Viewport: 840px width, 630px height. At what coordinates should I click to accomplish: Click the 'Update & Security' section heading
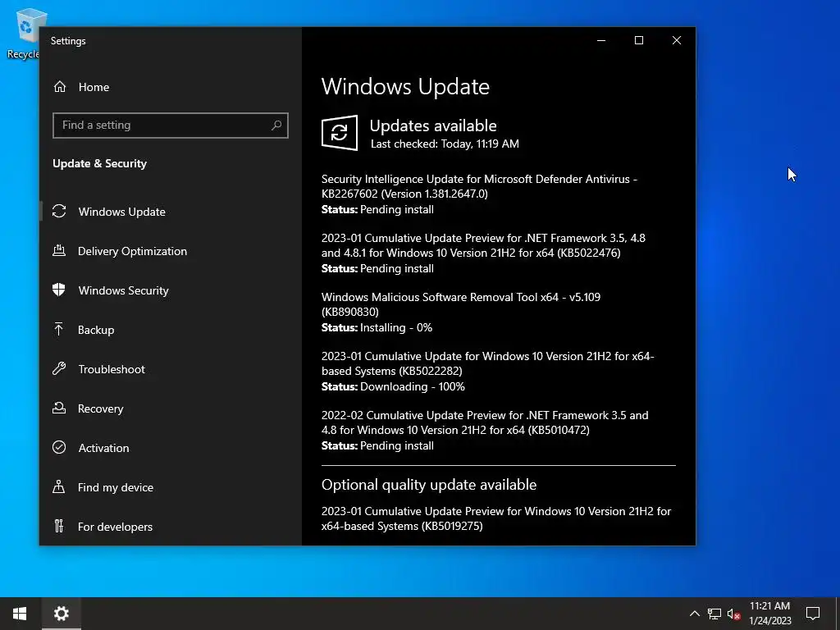click(99, 163)
